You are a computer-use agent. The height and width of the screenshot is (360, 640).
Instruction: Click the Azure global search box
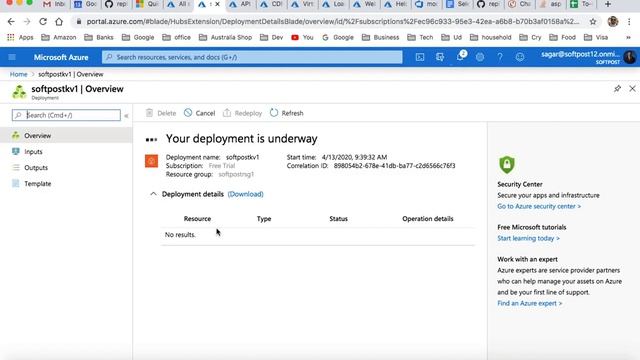pos(252,57)
